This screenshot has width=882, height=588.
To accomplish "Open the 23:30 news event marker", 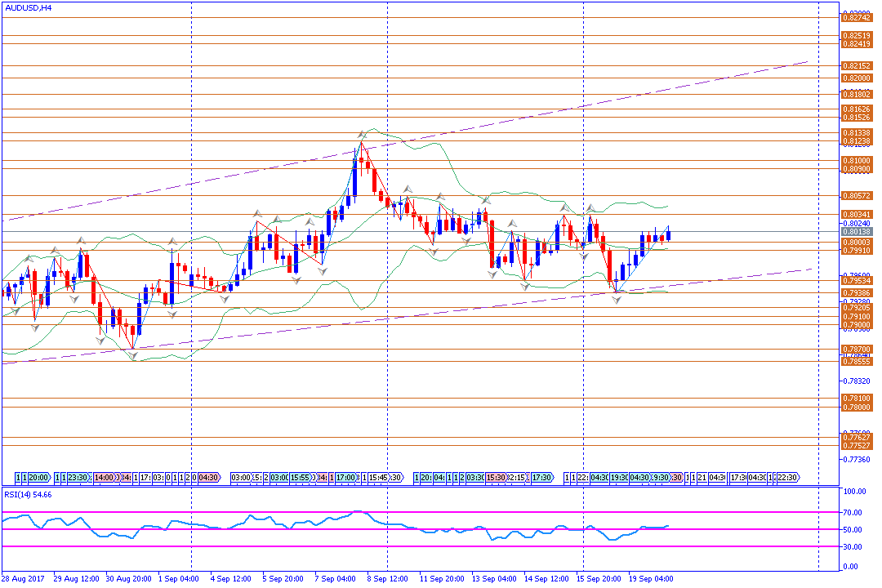I will [78, 478].
